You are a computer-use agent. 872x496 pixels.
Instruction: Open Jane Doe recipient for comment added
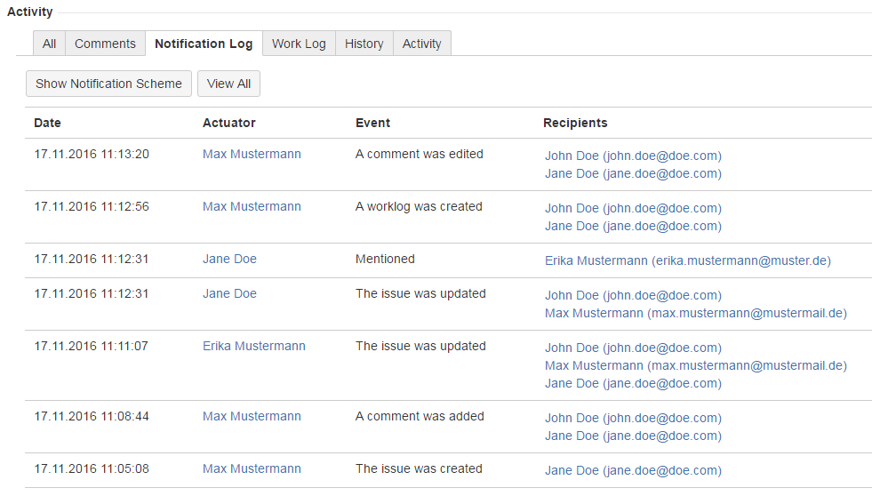point(632,435)
